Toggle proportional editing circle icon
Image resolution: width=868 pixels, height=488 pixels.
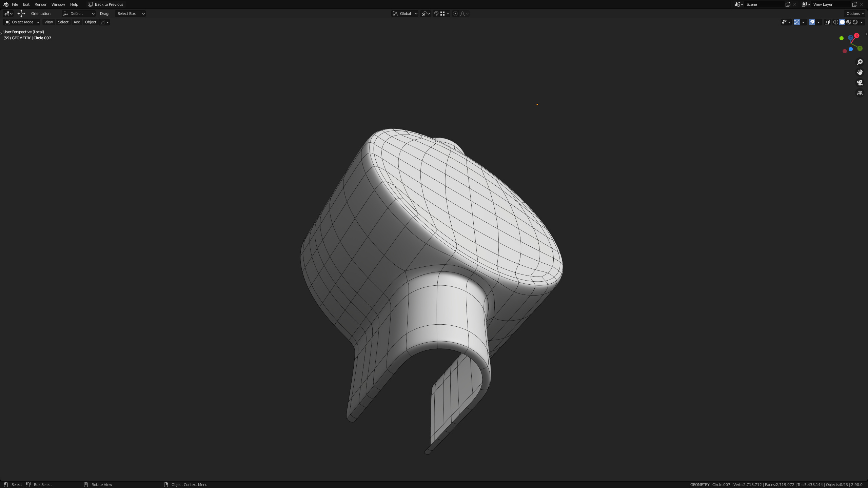point(455,14)
